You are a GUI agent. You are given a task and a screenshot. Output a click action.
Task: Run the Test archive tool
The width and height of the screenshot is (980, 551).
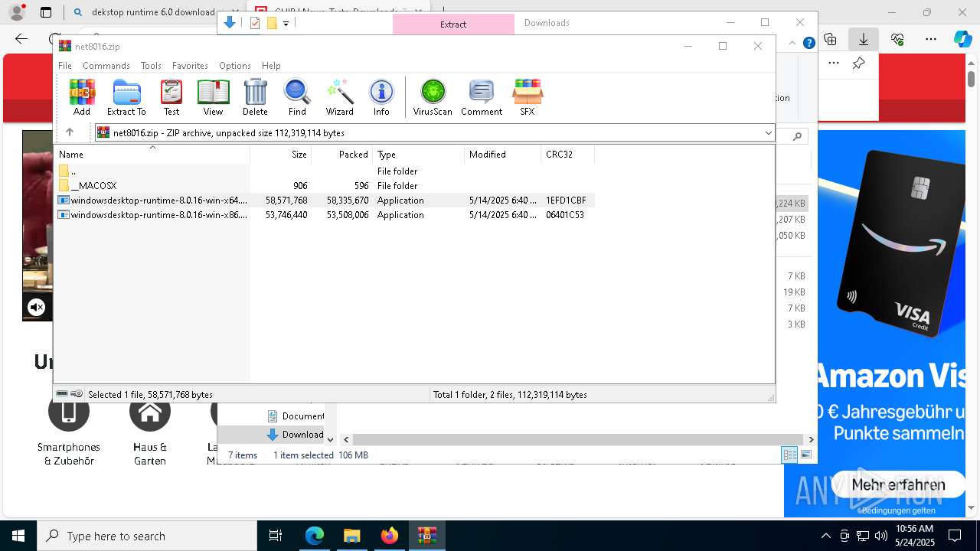tap(171, 97)
